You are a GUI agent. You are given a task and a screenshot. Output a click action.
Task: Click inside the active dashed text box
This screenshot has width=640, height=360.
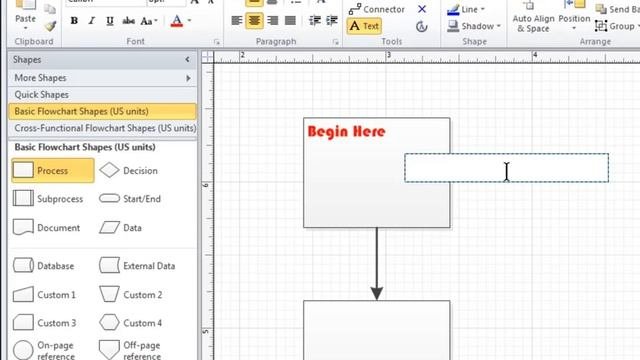click(x=507, y=168)
